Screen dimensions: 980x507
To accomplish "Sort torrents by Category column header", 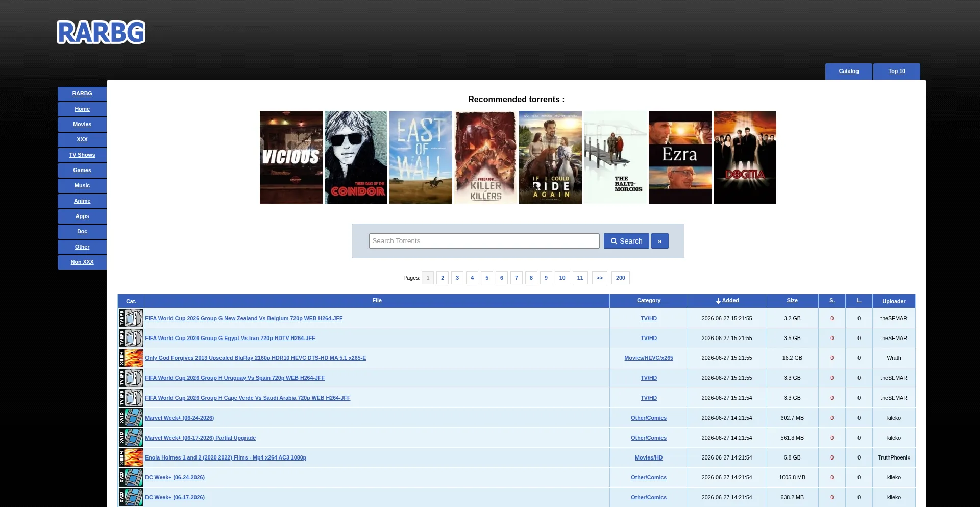I will [649, 301].
